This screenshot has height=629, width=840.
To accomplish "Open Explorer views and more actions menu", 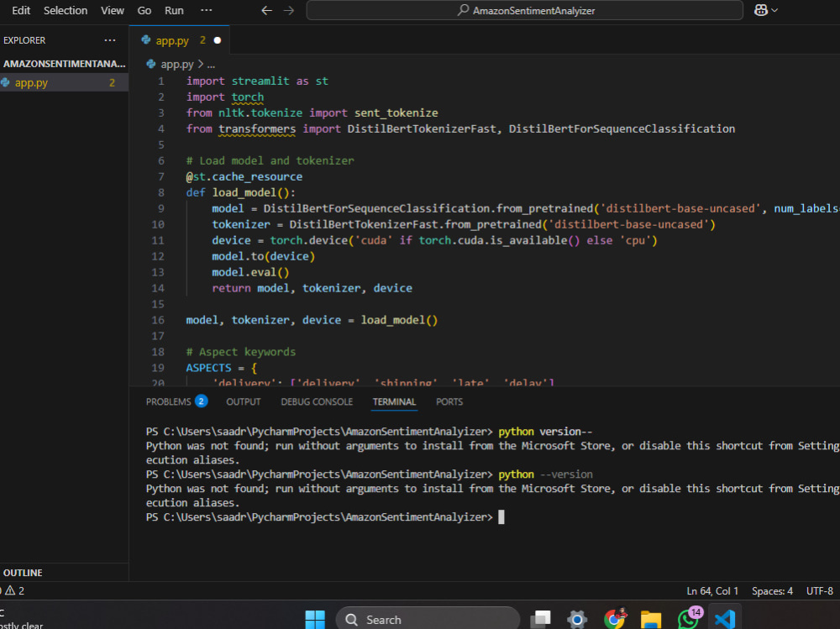I will tap(110, 40).
